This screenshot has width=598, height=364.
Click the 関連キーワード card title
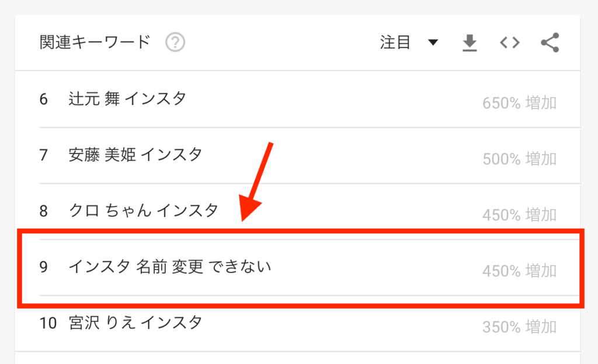[x=95, y=42]
